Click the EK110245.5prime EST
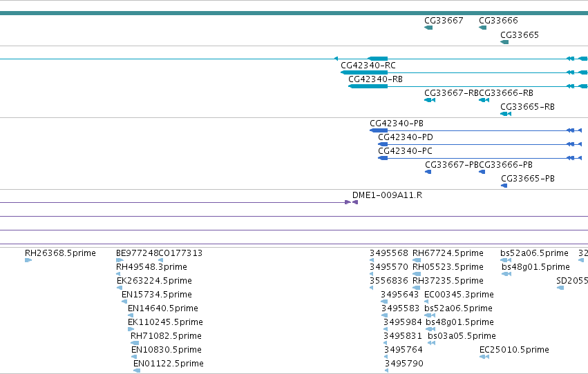This screenshot has width=588, height=374. coord(165,323)
